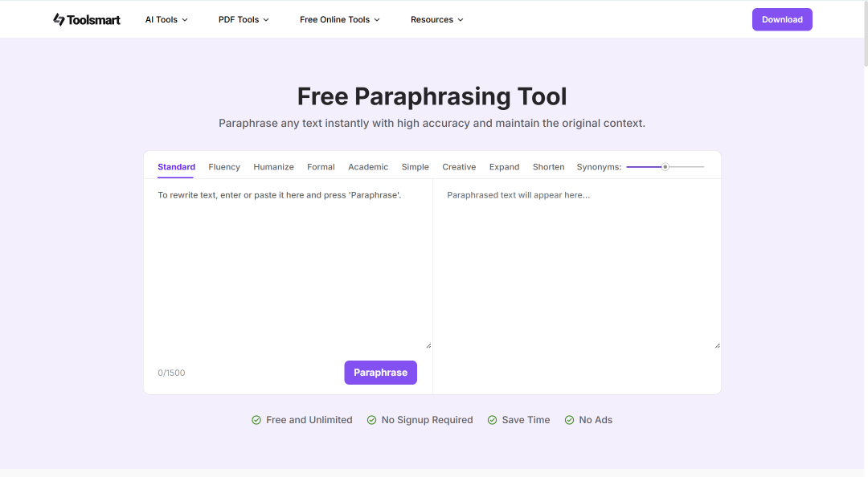868x477 pixels.
Task: Click the subtitle about high accuracy paraphrasing
Action: 432,123
